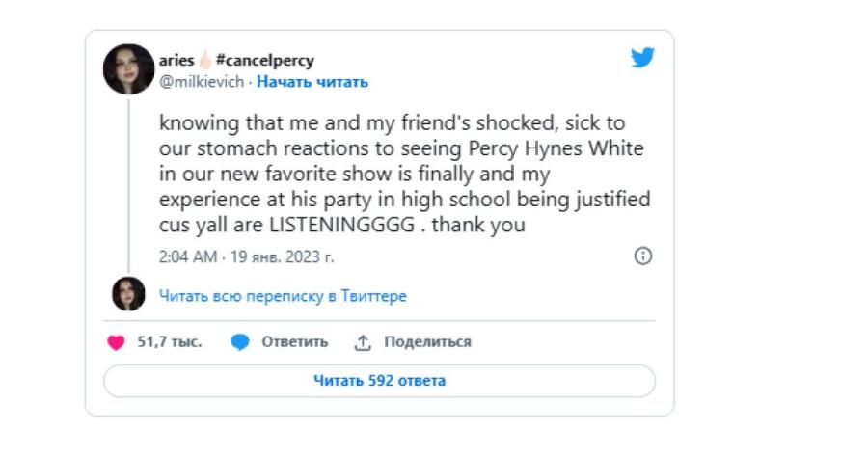The height and width of the screenshot is (458, 868).
Task: Click the Ответить reply label
Action: click(294, 342)
